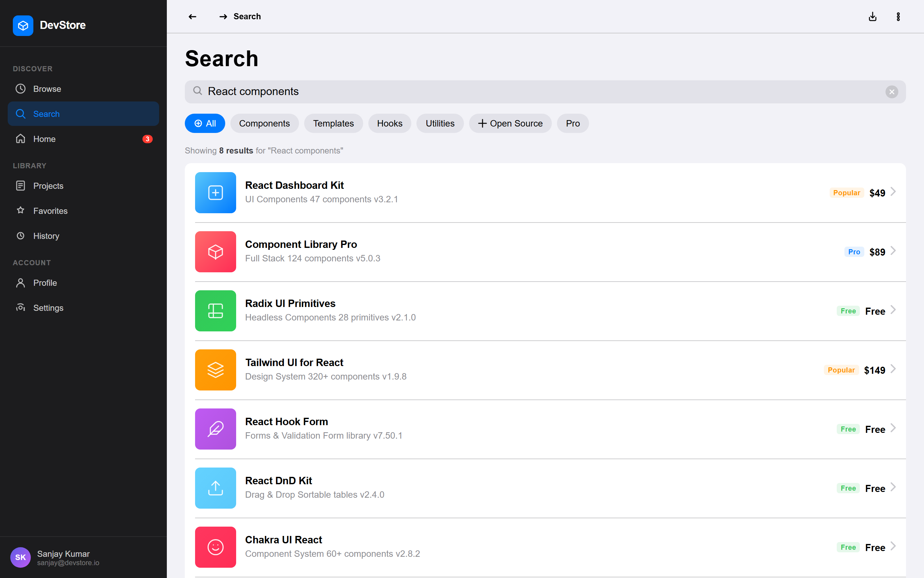Viewport: 924px width, 578px height.
Task: Click the React Dashboard Kit blue icon
Action: pos(215,193)
